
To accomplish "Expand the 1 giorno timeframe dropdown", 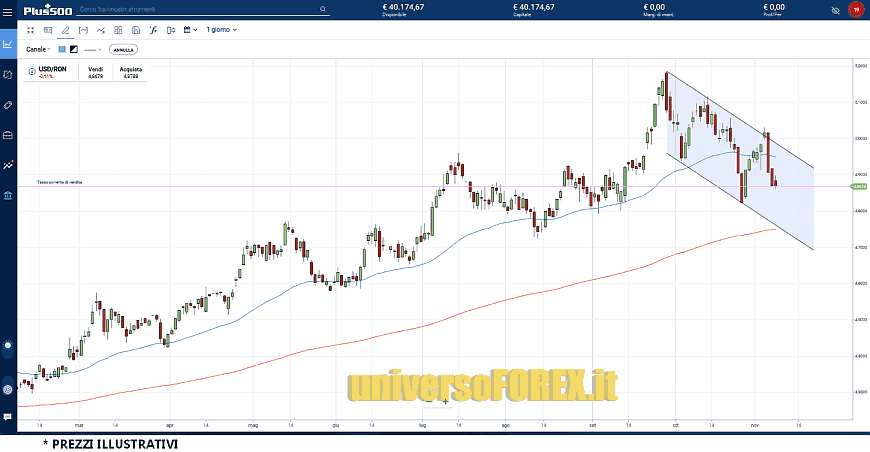I will tap(222, 30).
